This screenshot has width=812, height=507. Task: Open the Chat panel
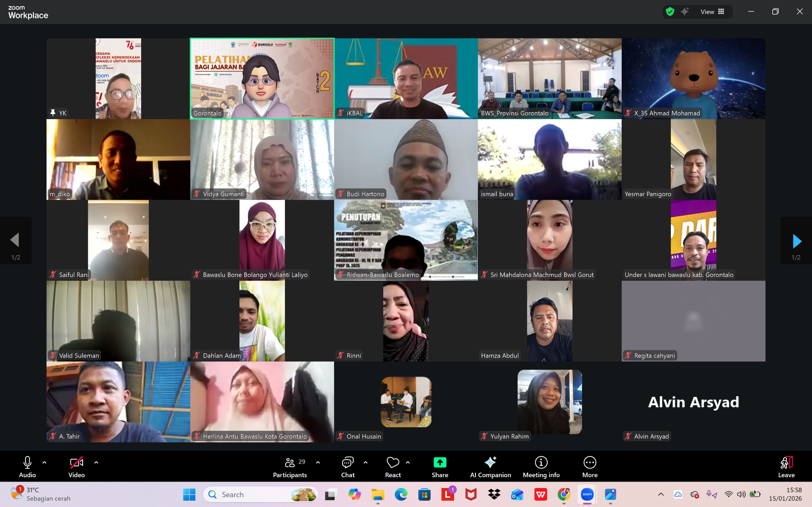(x=348, y=467)
